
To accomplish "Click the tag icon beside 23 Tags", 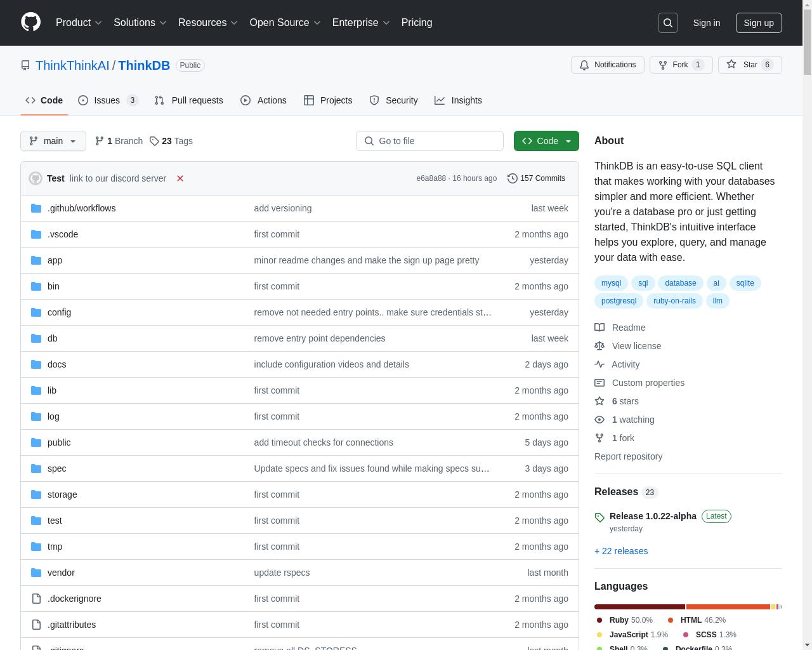I will 154,141.
